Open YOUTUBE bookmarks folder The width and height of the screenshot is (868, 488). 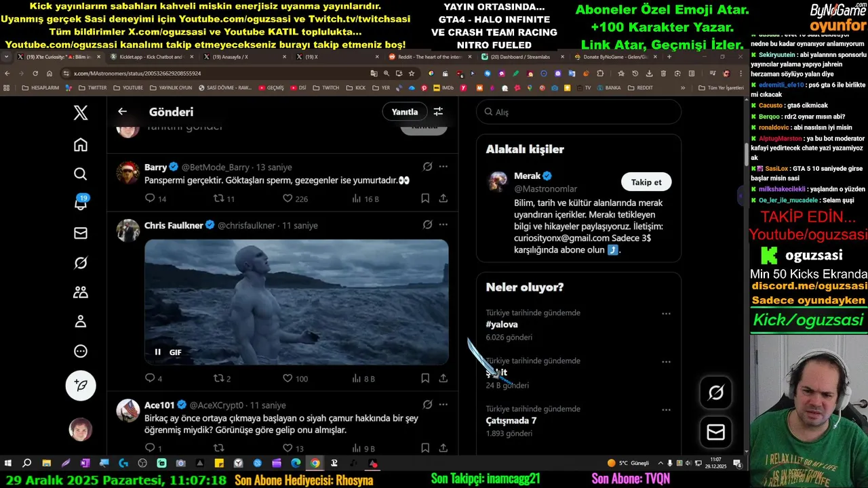(127, 87)
